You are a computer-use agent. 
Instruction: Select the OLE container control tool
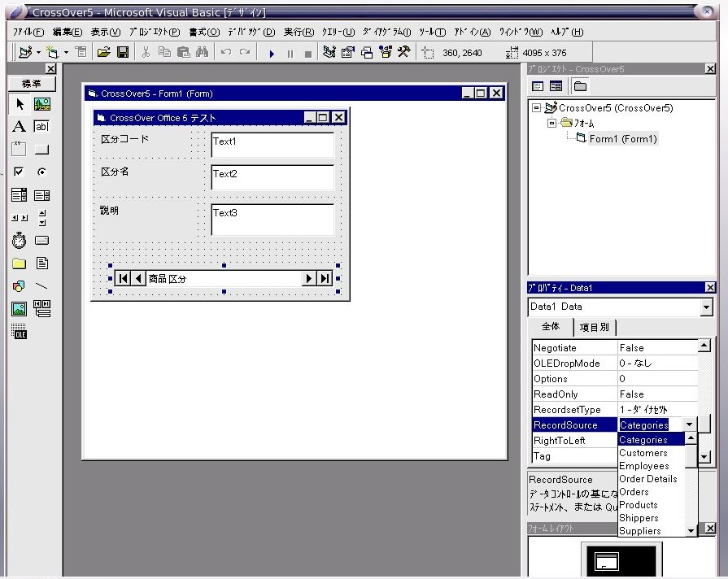pos(19,332)
